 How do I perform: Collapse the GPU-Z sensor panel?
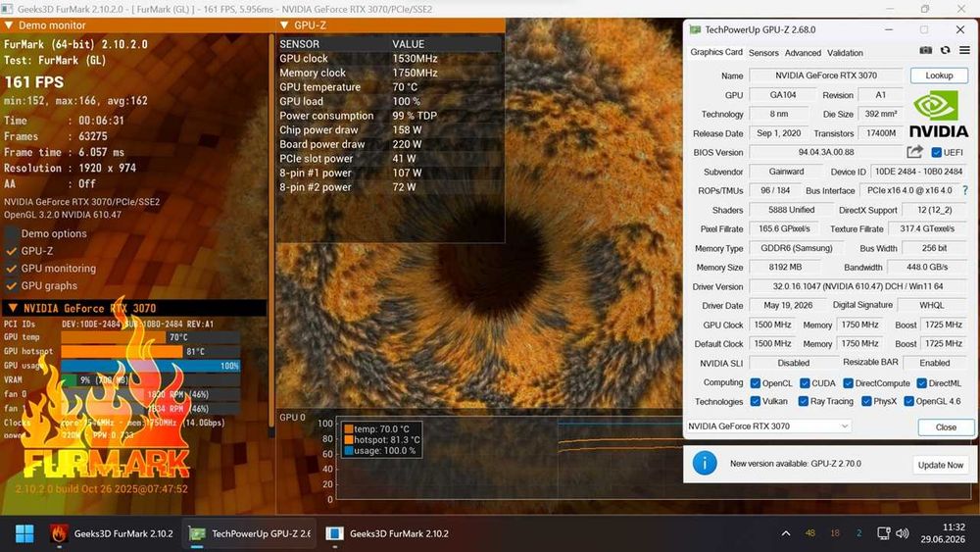tap(284, 25)
